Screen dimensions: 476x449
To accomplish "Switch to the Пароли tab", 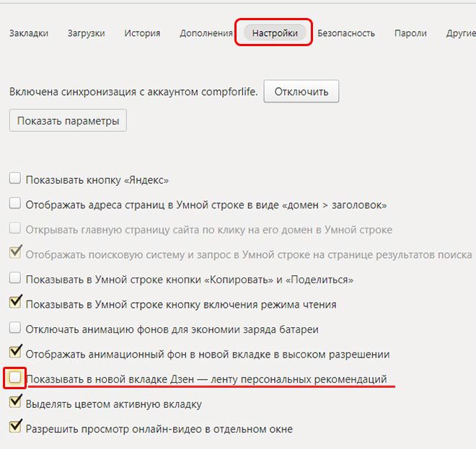I will pyautogui.click(x=410, y=33).
